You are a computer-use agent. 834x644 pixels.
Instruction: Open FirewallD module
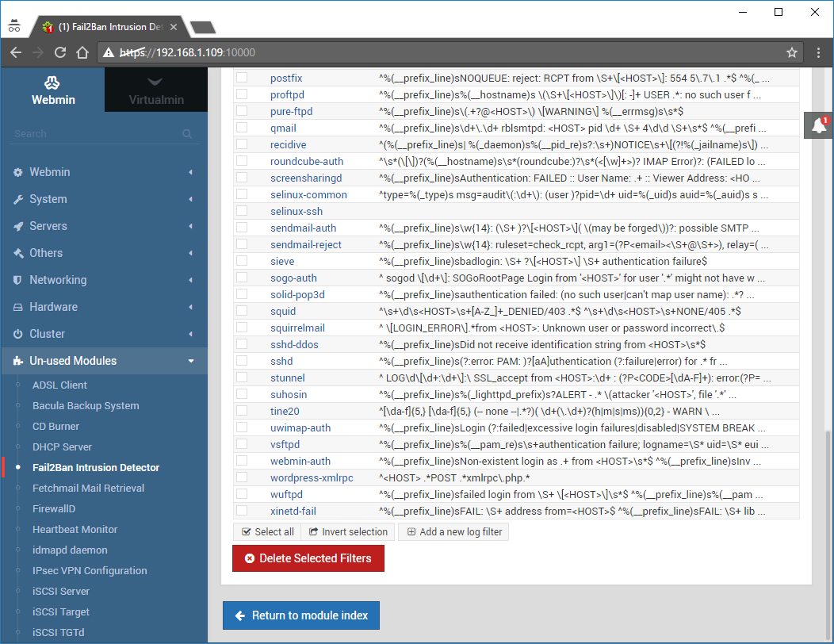coord(54,509)
